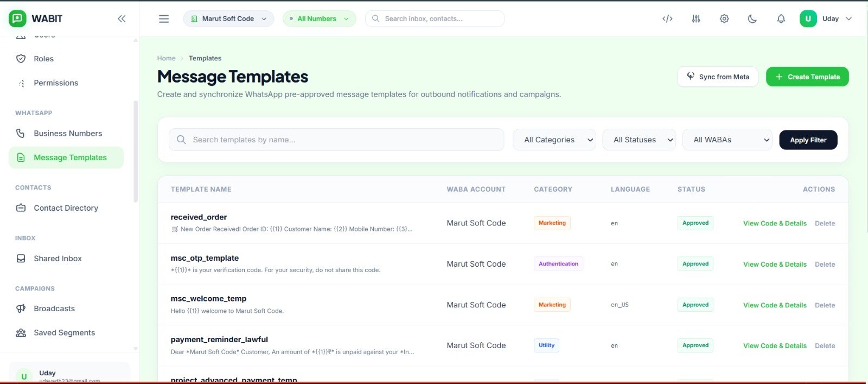Delete the received_order template

click(825, 223)
